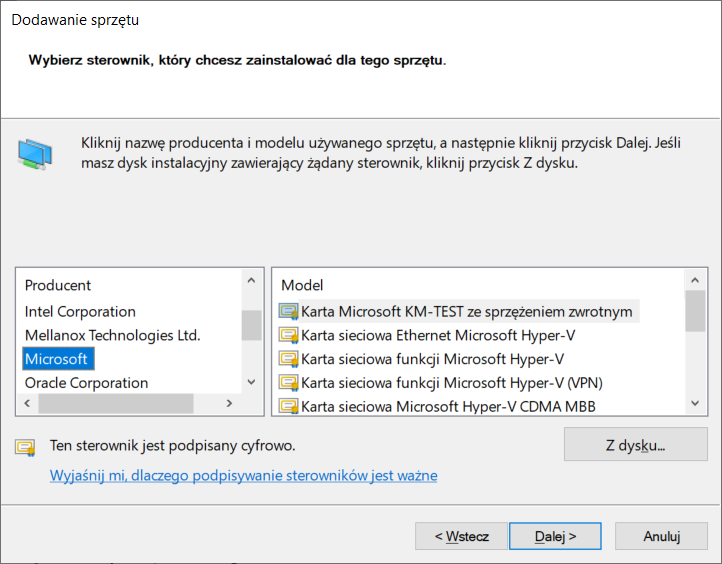The image size is (722, 564).
Task: Click icon beside Karta sieciowa funkcji Microsoft Hyper-V (VPN)
Action: coord(289,383)
